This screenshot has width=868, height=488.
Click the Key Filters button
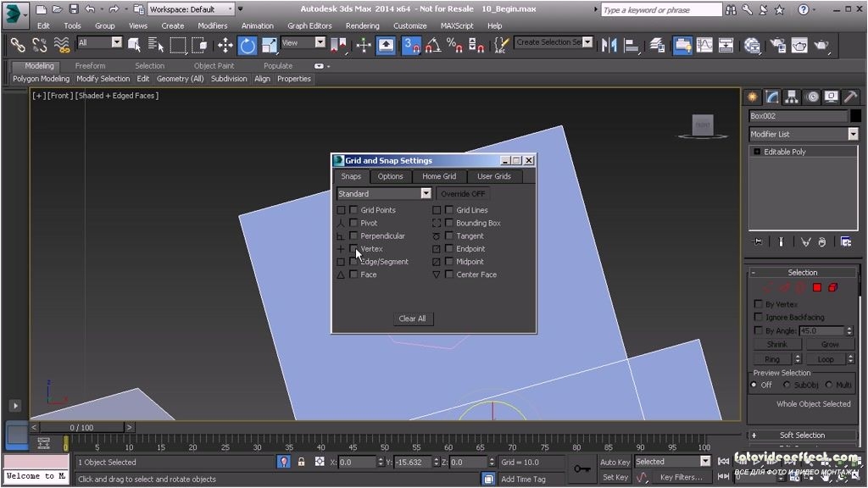click(681, 477)
